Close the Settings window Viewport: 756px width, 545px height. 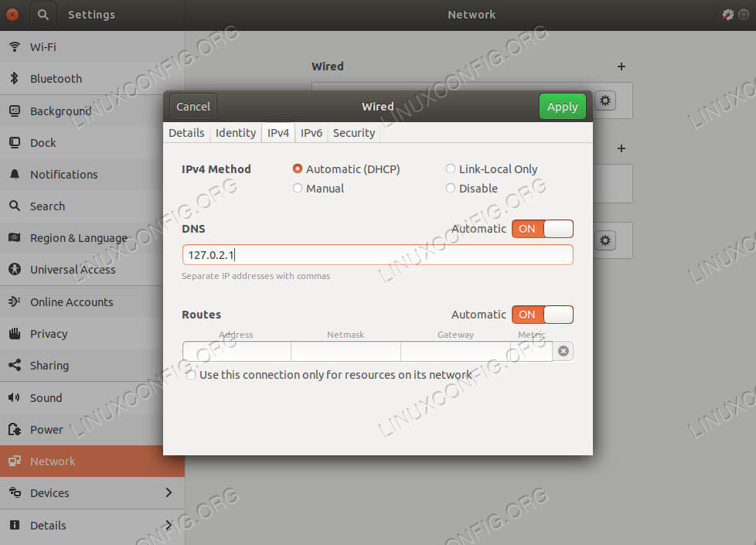click(x=12, y=15)
